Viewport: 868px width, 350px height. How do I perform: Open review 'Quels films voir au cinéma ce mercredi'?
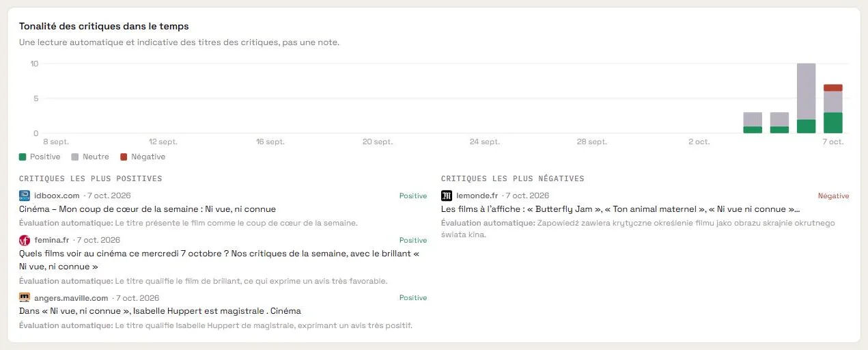click(219, 260)
